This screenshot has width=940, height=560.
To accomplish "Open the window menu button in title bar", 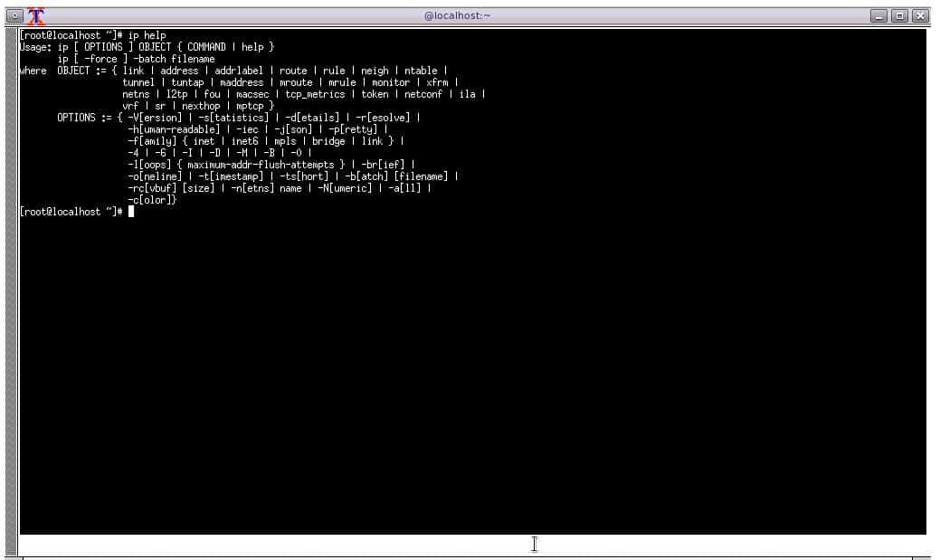I will coord(14,16).
